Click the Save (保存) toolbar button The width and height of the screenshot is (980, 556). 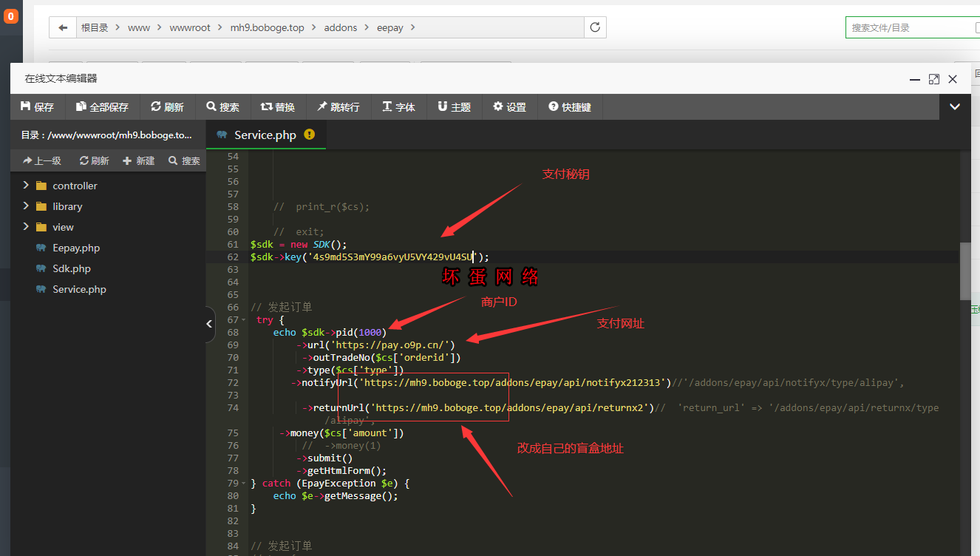tap(38, 107)
